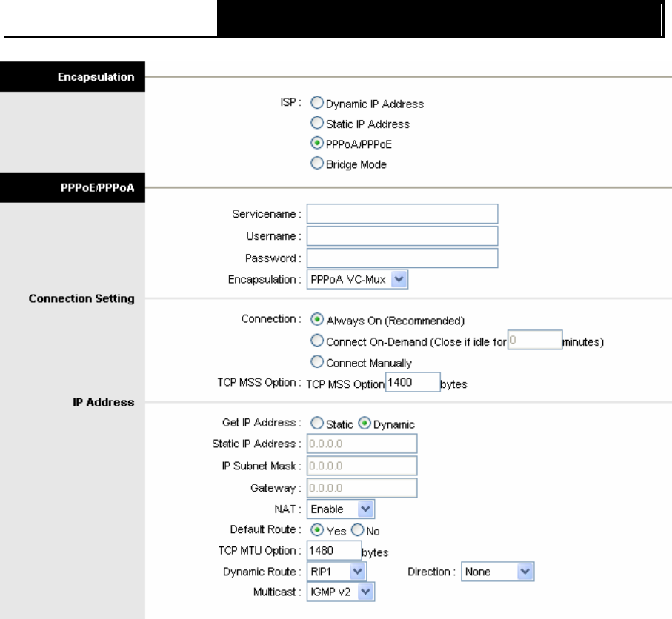The width and height of the screenshot is (672, 619).
Task: Expand the Multicast IGMP v2 dropdown
Action: click(x=341, y=592)
